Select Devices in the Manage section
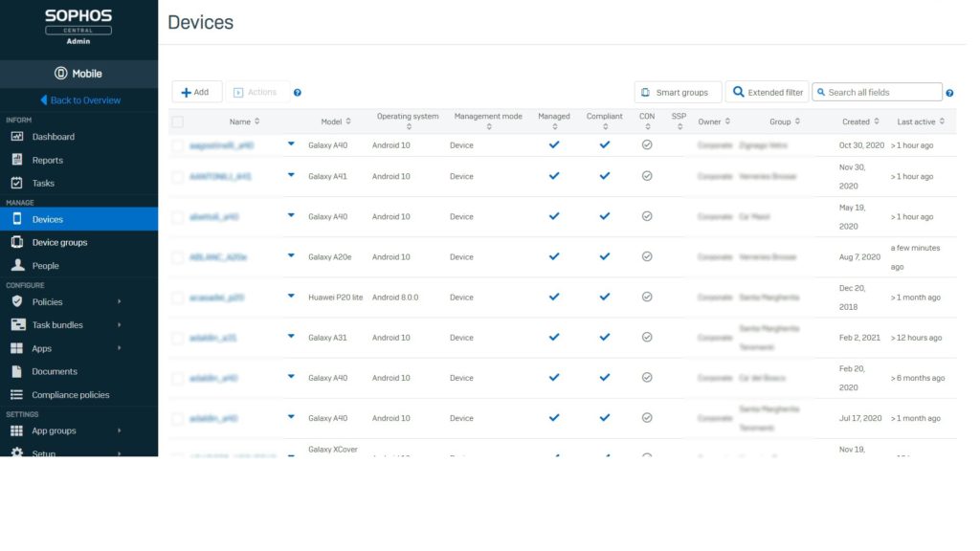This screenshot has height=551, width=980. point(78,219)
